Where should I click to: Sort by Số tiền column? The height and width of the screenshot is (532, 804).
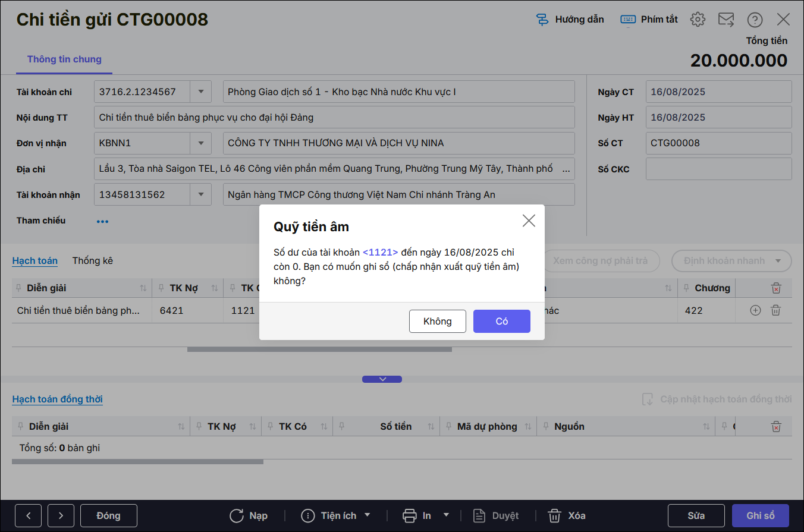point(431,426)
